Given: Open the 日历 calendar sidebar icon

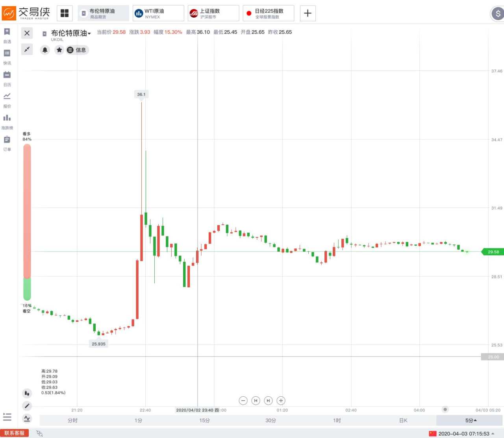Looking at the screenshot, I should (x=7, y=78).
